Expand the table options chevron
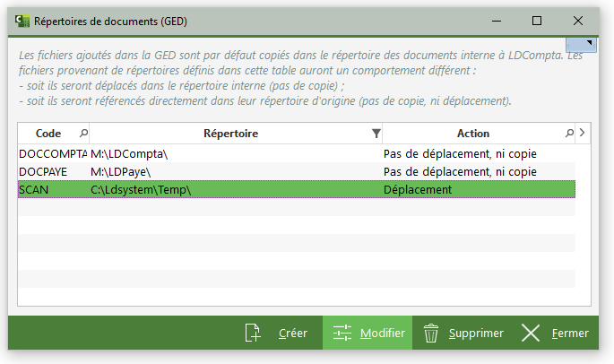This screenshot has height=364, width=614. point(583,134)
